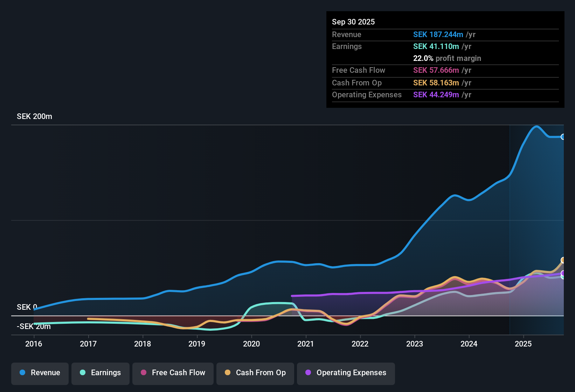
Task: Expand the Cash From Op legend entry
Action: [255, 373]
